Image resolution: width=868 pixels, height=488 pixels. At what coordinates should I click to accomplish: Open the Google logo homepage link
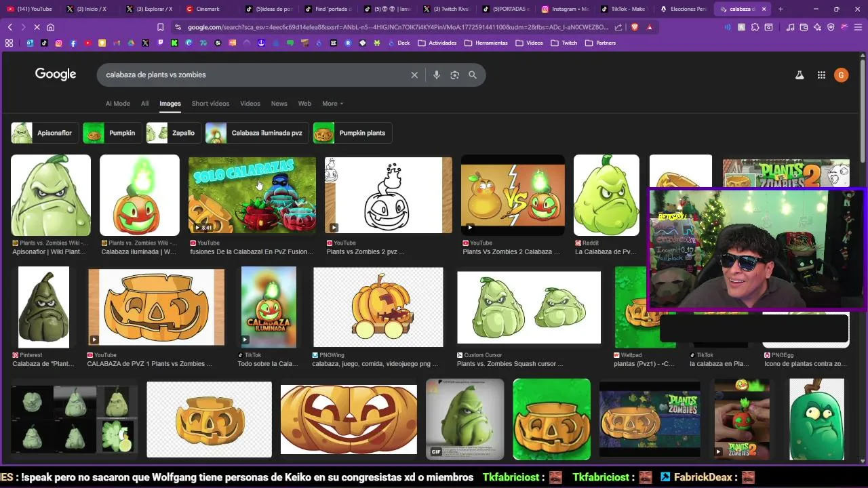pos(56,75)
